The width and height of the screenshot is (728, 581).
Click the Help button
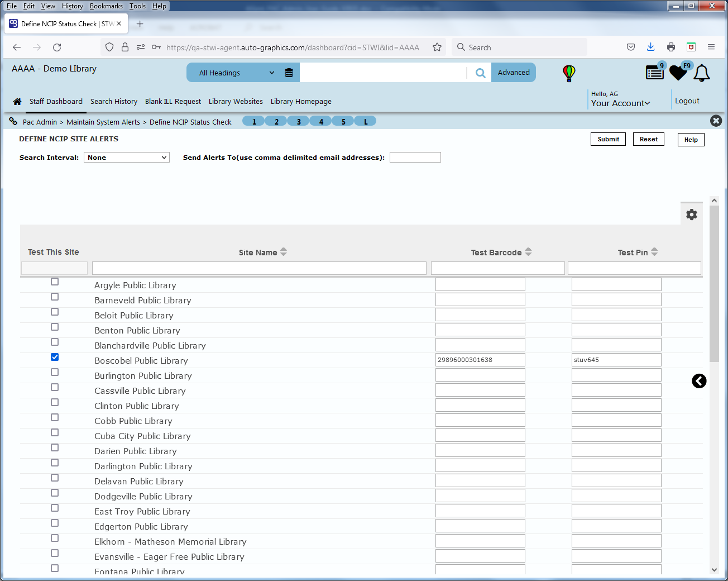click(691, 140)
